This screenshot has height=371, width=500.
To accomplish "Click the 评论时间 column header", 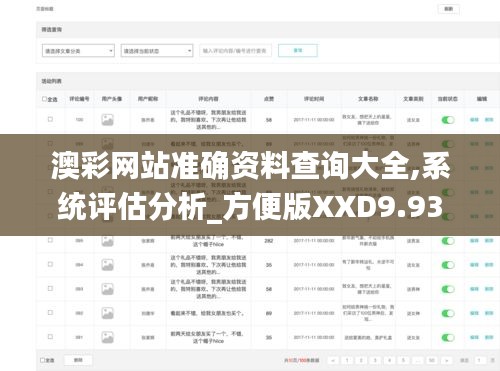I will pos(314,99).
